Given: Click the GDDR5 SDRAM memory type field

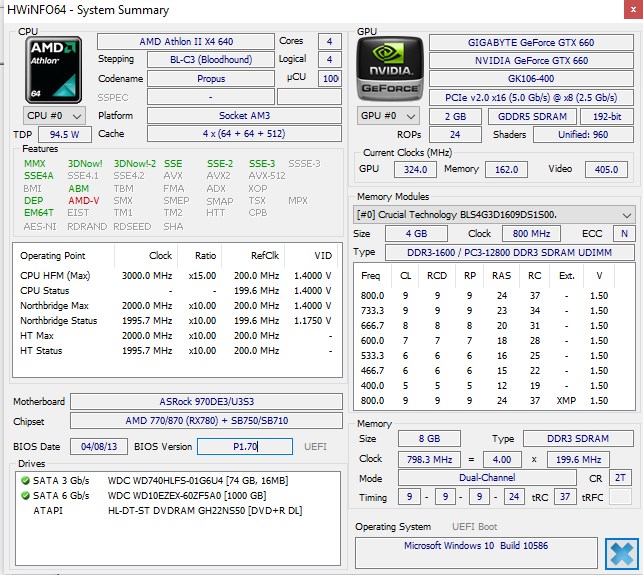Looking at the screenshot, I should point(532,117).
